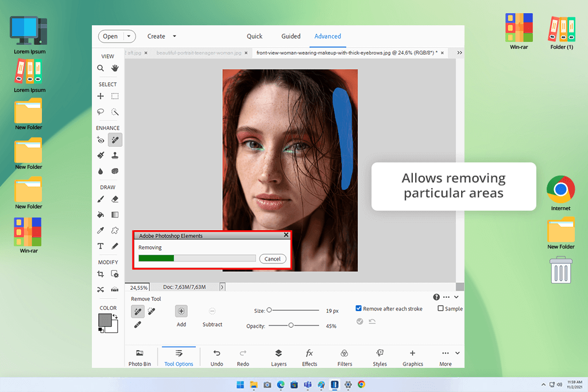588x392 pixels.
Task: Select Add mode for removal selection
Action: [x=181, y=311]
